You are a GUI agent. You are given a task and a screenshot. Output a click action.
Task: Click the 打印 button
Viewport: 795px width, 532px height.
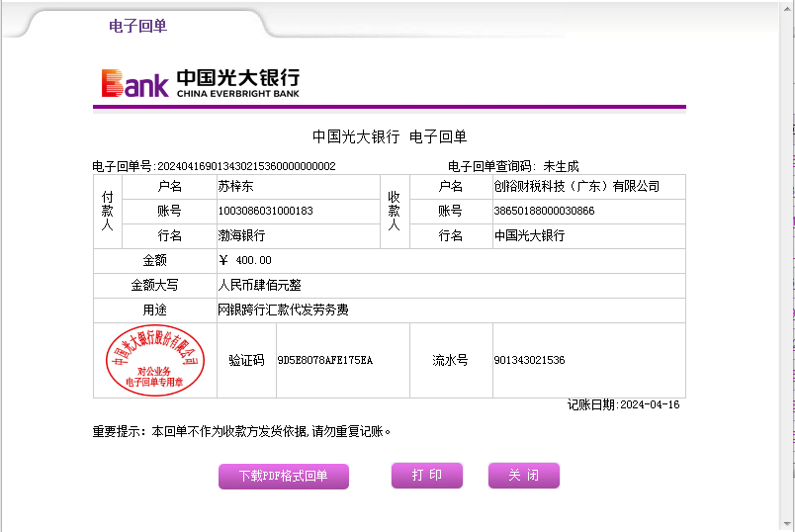pyautogui.click(x=427, y=476)
